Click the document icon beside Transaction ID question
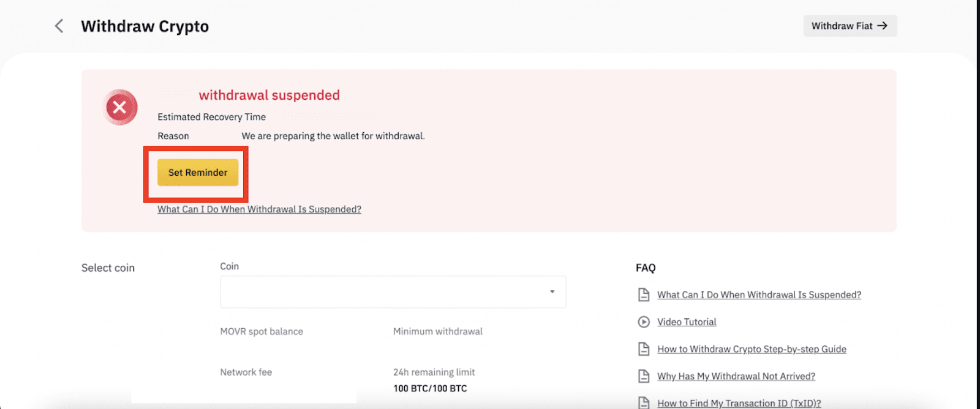Screen dimensions: 980x409 (644, 402)
